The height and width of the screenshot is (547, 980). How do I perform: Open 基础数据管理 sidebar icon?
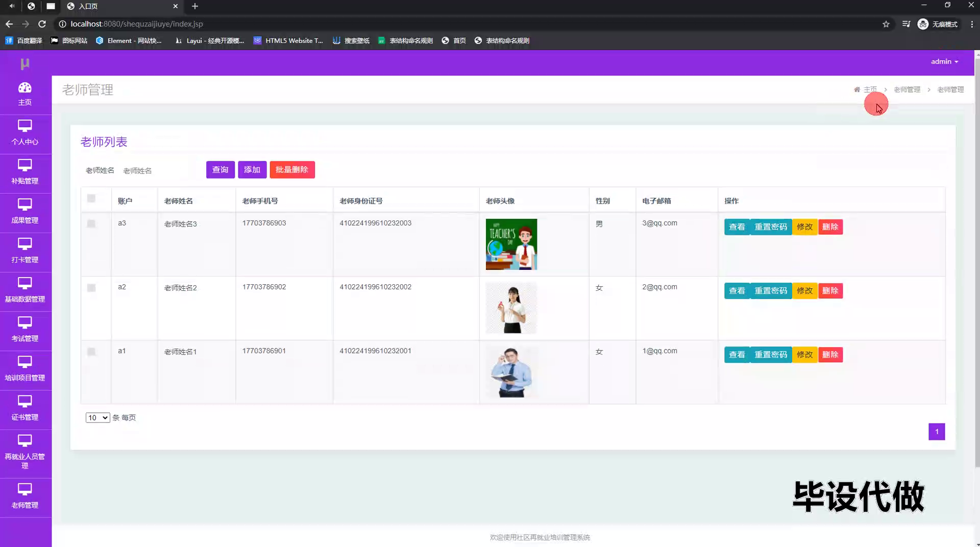click(24, 283)
